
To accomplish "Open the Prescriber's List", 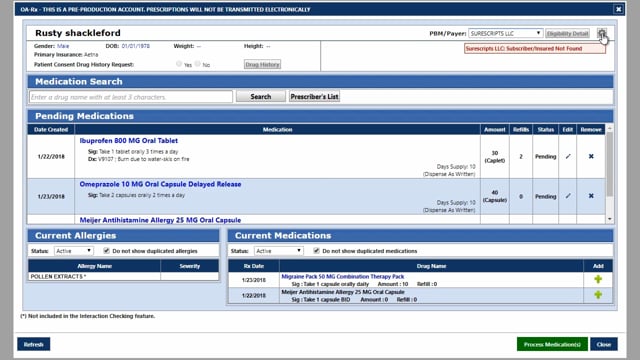I will coord(314,96).
